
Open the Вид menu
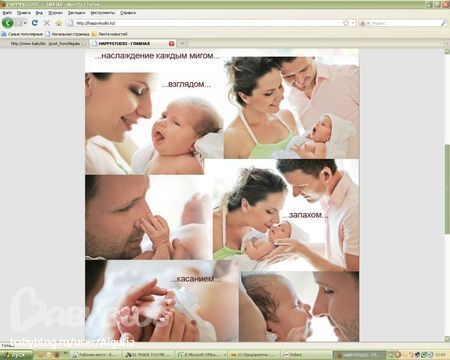[x=39, y=13]
